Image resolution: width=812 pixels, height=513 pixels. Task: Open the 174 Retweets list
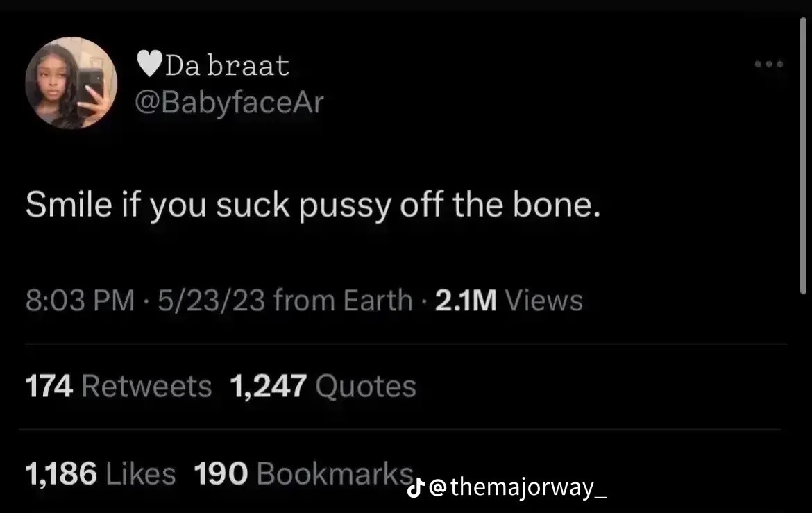click(x=118, y=386)
